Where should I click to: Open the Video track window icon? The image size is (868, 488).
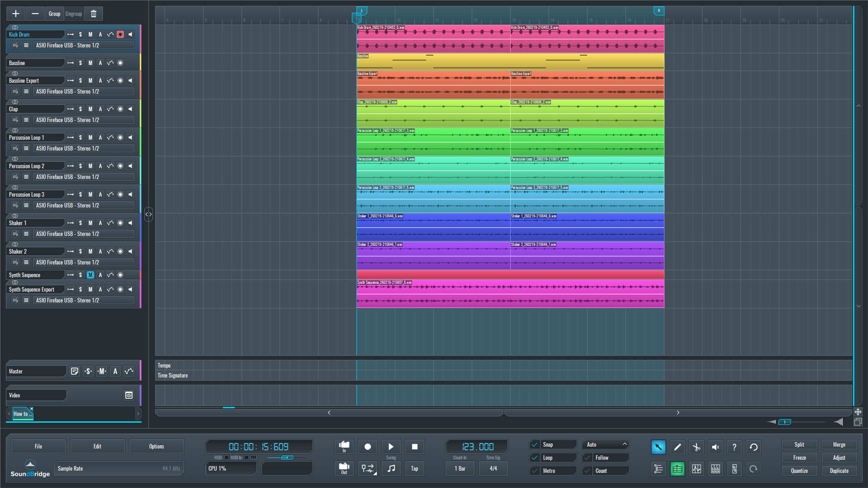(129, 395)
